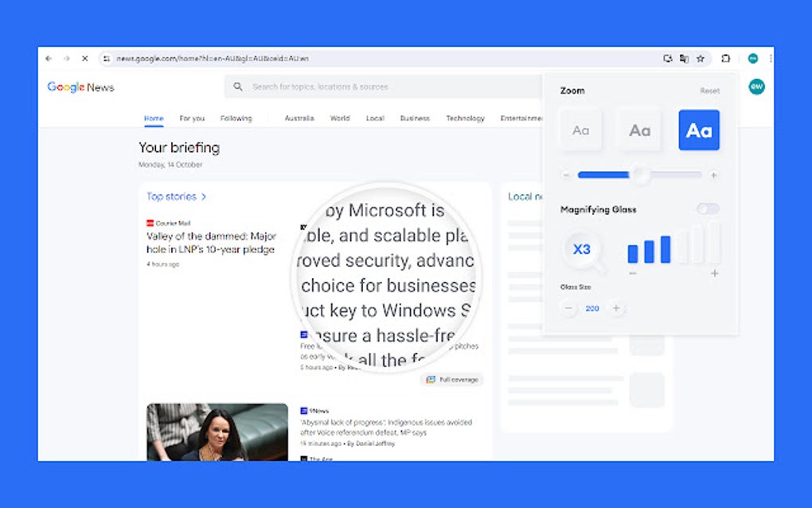The width and height of the screenshot is (812, 508).
Task: Open the Google Translate icon in the toolbar
Action: click(x=685, y=58)
